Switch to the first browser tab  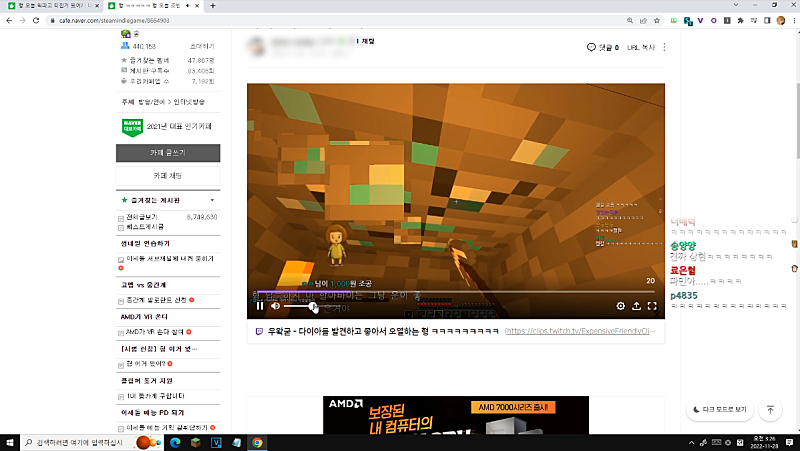(52, 6)
